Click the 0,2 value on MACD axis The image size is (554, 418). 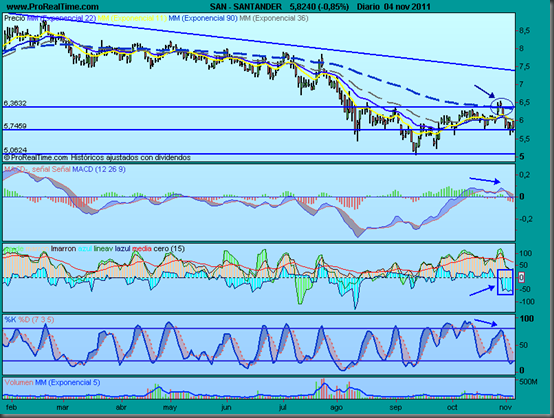[524, 175]
